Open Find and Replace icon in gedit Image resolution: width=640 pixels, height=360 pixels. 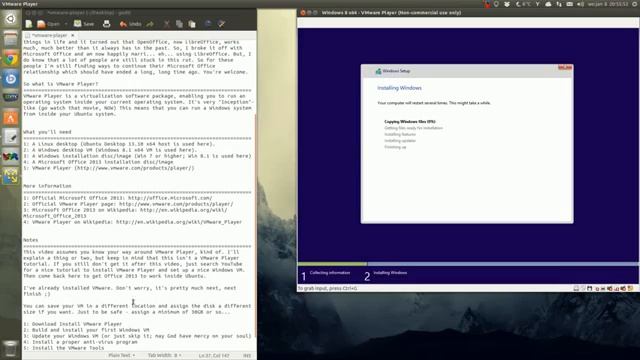coord(221,24)
